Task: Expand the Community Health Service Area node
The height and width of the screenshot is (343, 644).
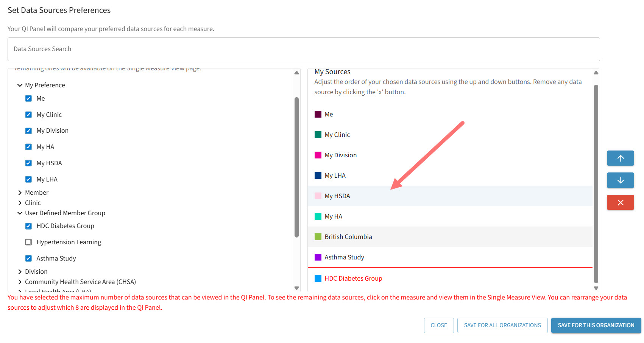Action: (x=20, y=282)
